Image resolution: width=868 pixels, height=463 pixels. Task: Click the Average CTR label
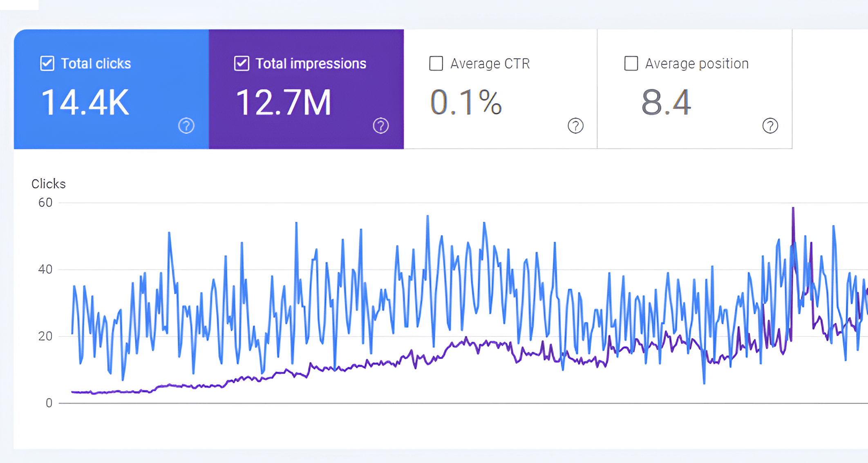[490, 64]
